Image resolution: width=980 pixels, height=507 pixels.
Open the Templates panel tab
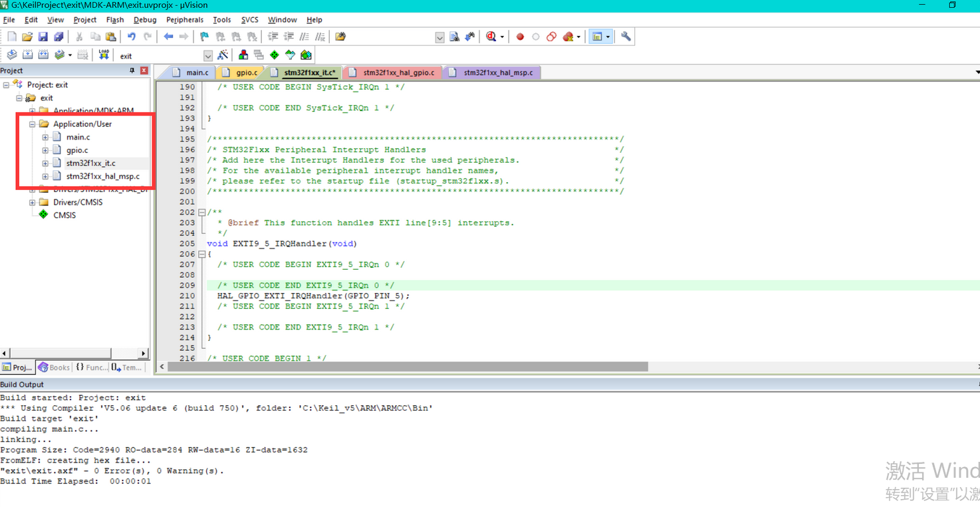click(x=126, y=367)
